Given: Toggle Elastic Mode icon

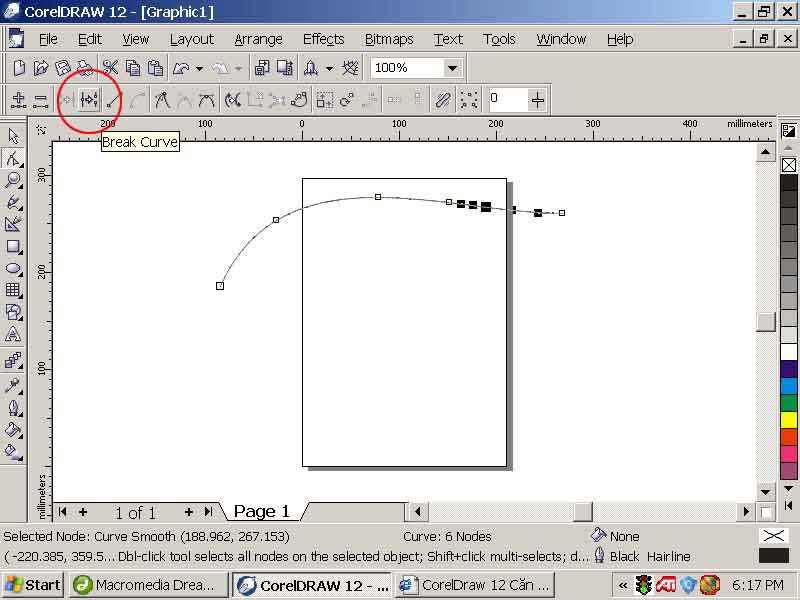Looking at the screenshot, I should 442,99.
